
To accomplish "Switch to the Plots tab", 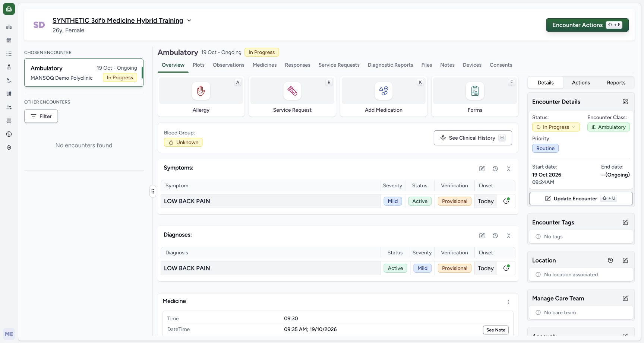I will (199, 65).
